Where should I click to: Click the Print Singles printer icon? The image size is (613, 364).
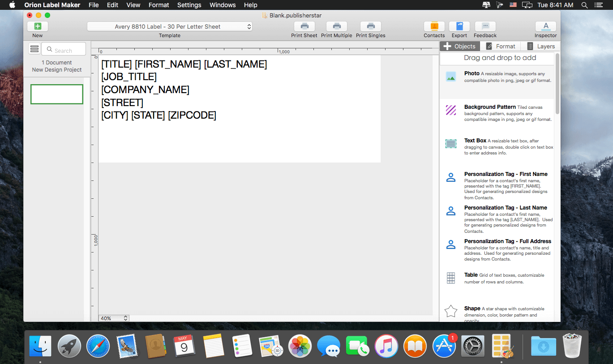click(x=371, y=26)
